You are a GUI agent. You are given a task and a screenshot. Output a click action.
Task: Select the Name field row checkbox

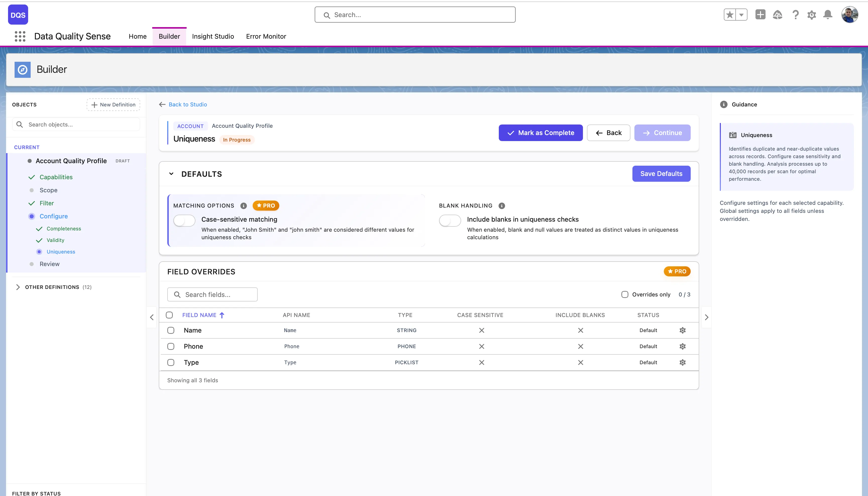coord(171,330)
